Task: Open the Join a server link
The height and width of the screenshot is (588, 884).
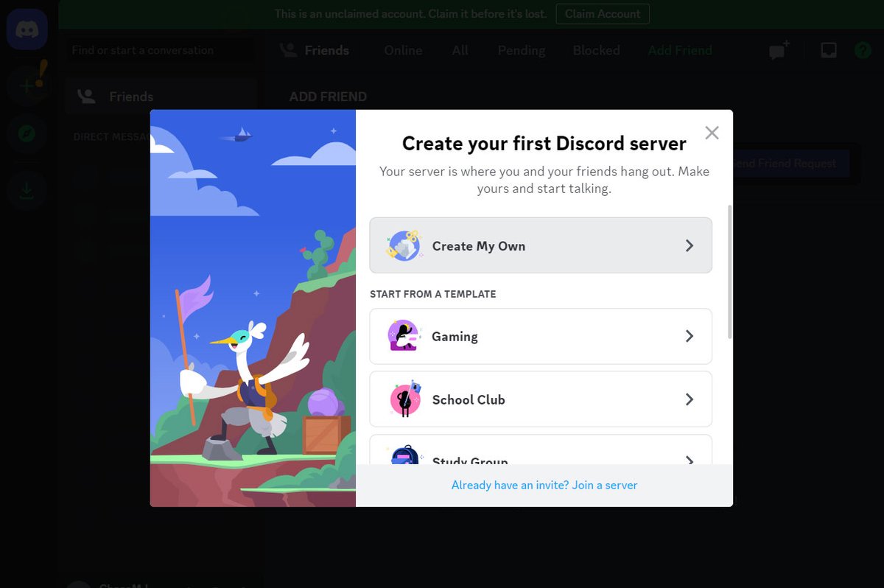Action: click(603, 485)
